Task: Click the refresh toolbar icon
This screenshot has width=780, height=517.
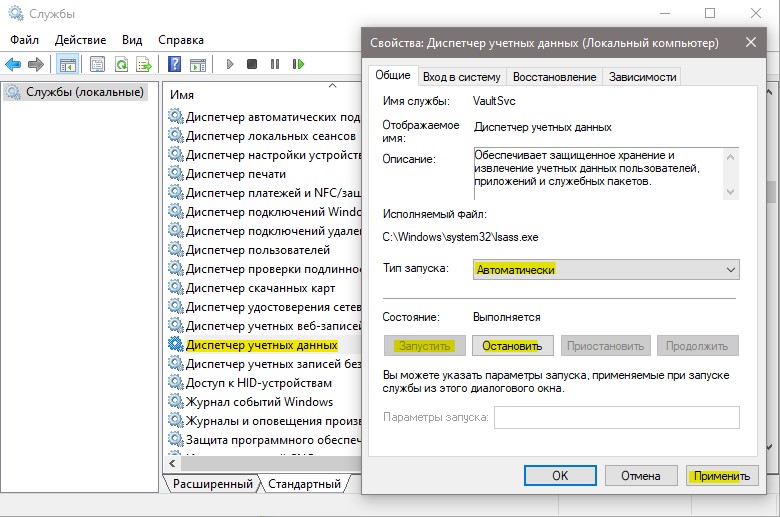Action: (x=121, y=64)
